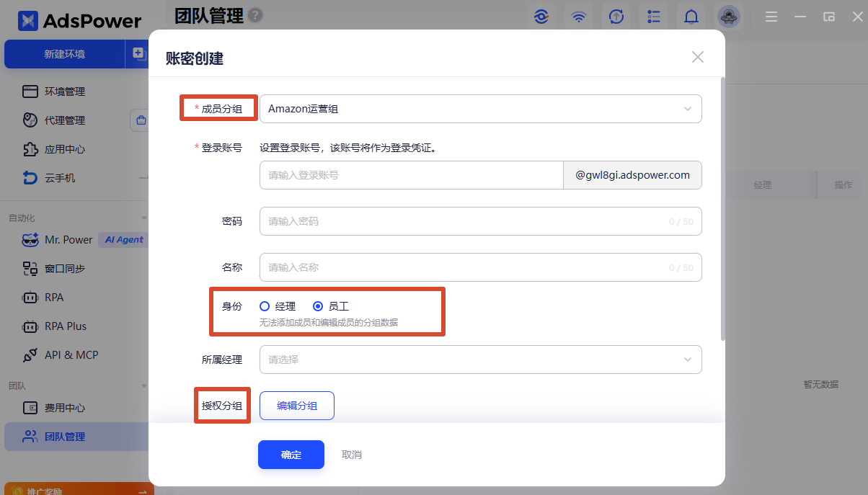The width and height of the screenshot is (868, 495).
Task: Open the notifications bell
Action: (691, 17)
